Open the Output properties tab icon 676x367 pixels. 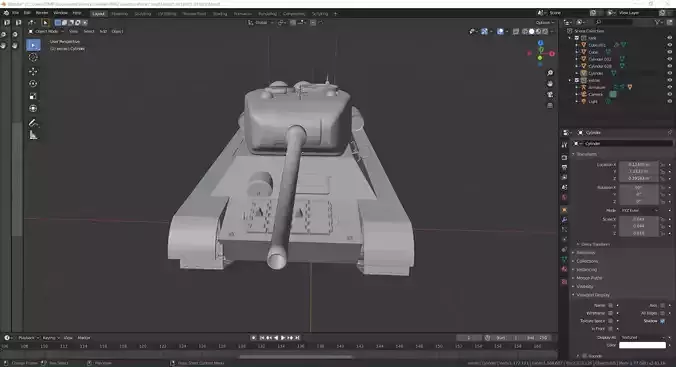(x=564, y=167)
